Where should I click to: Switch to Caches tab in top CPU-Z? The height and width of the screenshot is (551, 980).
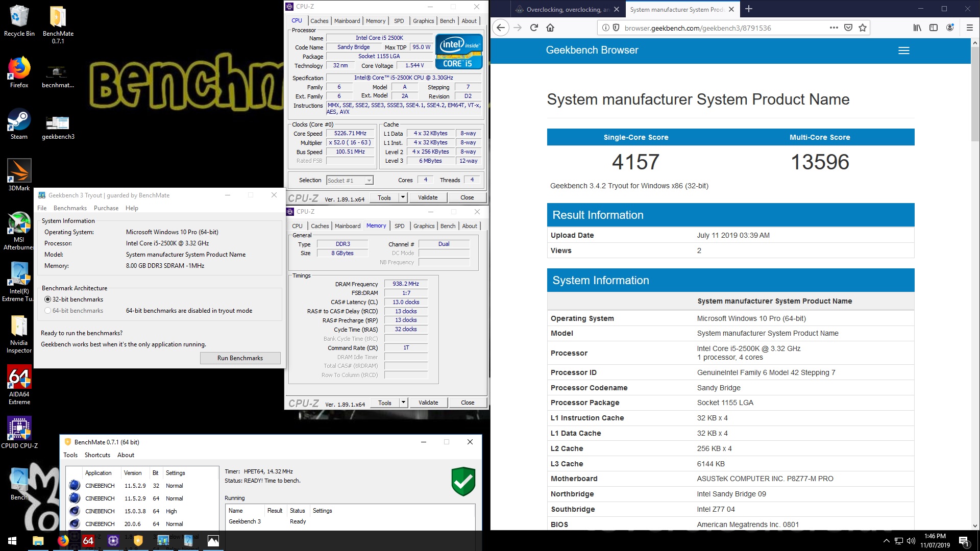[320, 21]
